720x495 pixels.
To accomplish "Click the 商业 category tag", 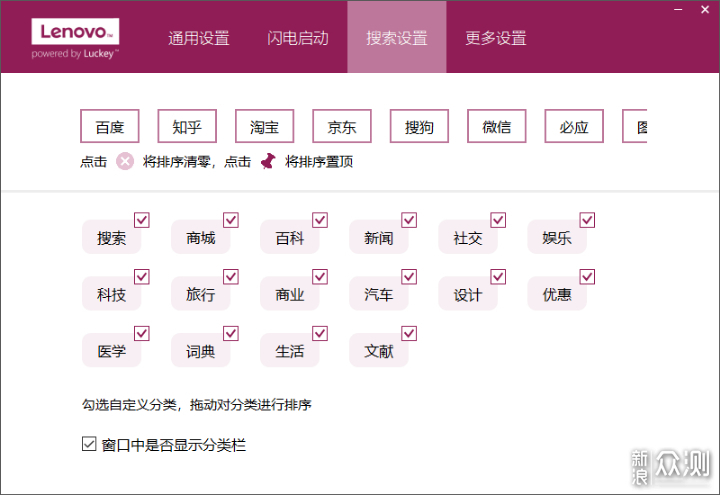I will pos(290,294).
